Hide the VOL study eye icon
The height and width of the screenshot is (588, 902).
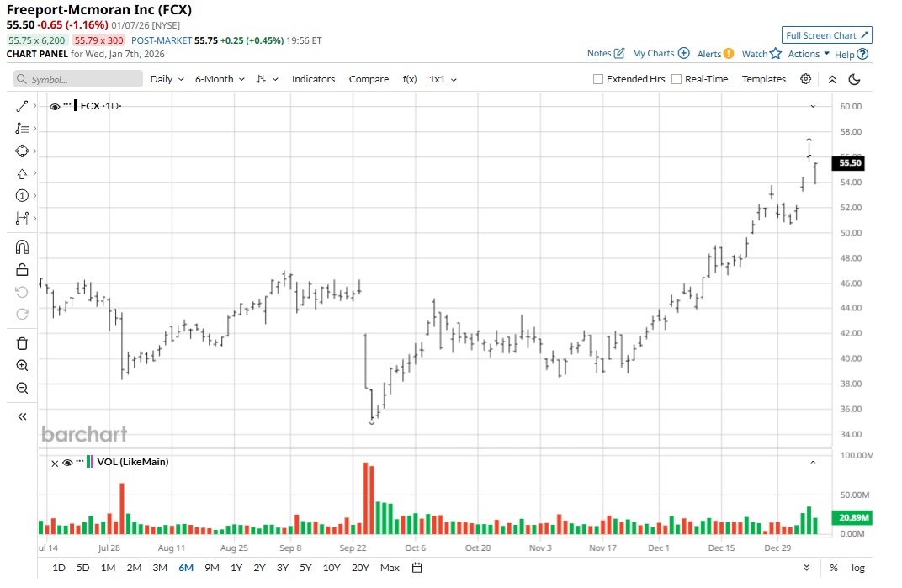tap(67, 463)
